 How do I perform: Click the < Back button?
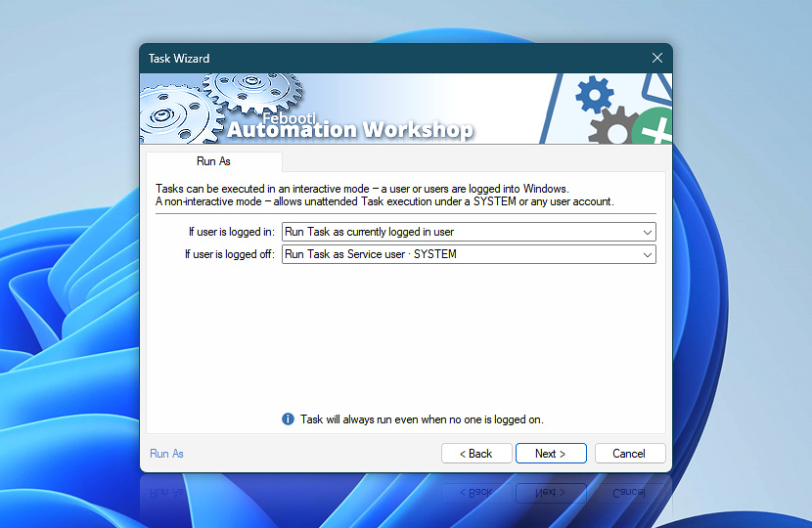[476, 454]
